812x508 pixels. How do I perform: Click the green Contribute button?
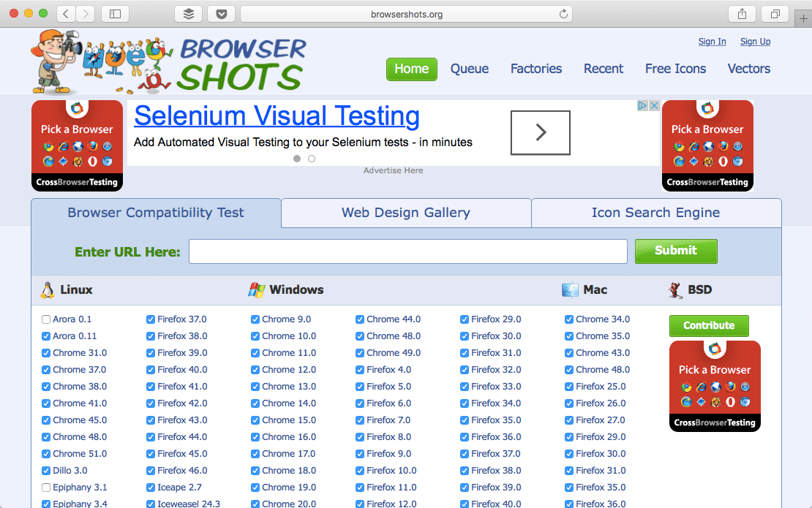click(x=709, y=325)
